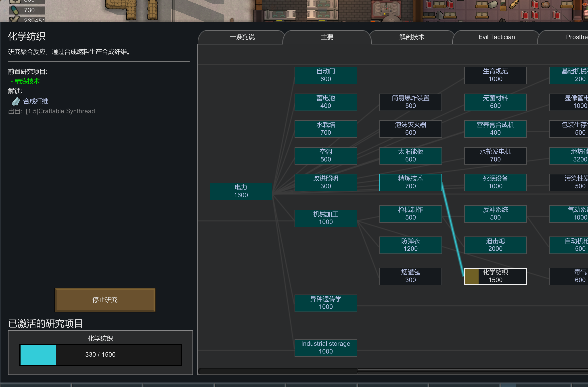Click the 730 medicine resource count
Viewport: 588px width, 387px height.
point(29,10)
